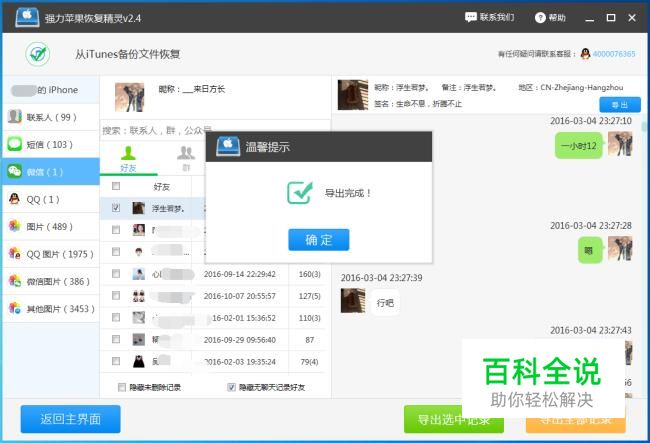The image size is (650, 443).
Task: Switch to 好友 tab
Action: point(128,159)
